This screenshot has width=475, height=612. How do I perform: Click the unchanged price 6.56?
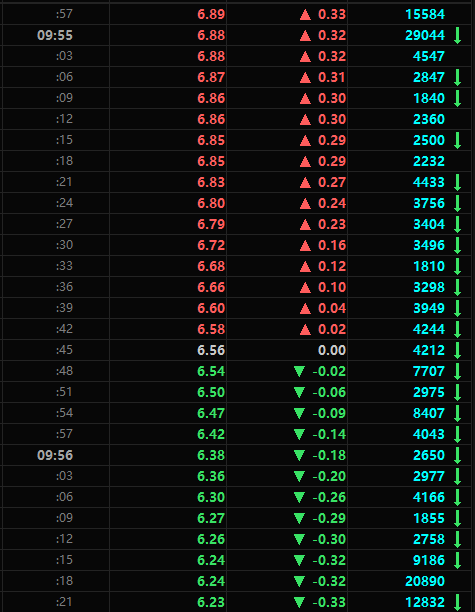(211, 350)
